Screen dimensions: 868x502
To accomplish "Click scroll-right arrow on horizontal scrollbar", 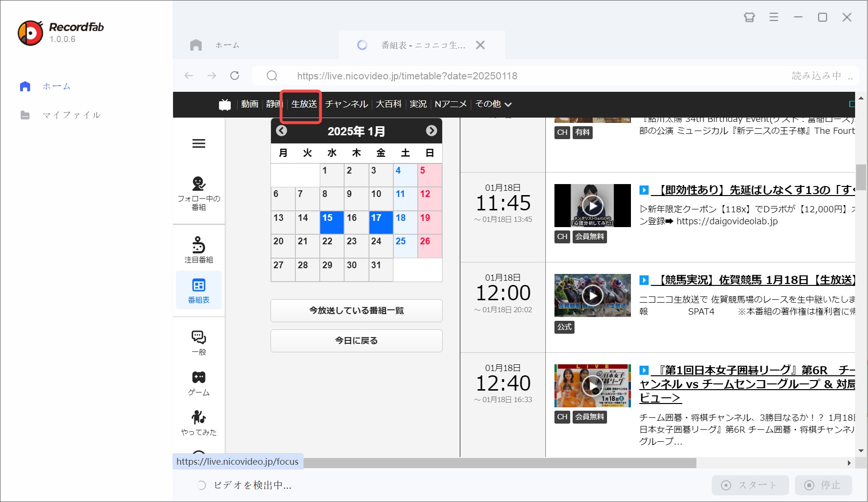I will click(849, 463).
